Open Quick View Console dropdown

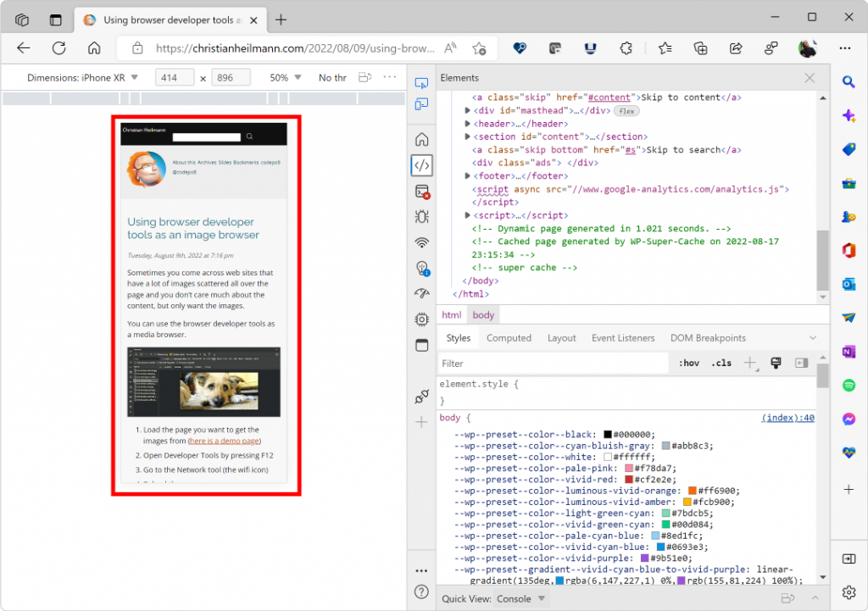coord(520,599)
